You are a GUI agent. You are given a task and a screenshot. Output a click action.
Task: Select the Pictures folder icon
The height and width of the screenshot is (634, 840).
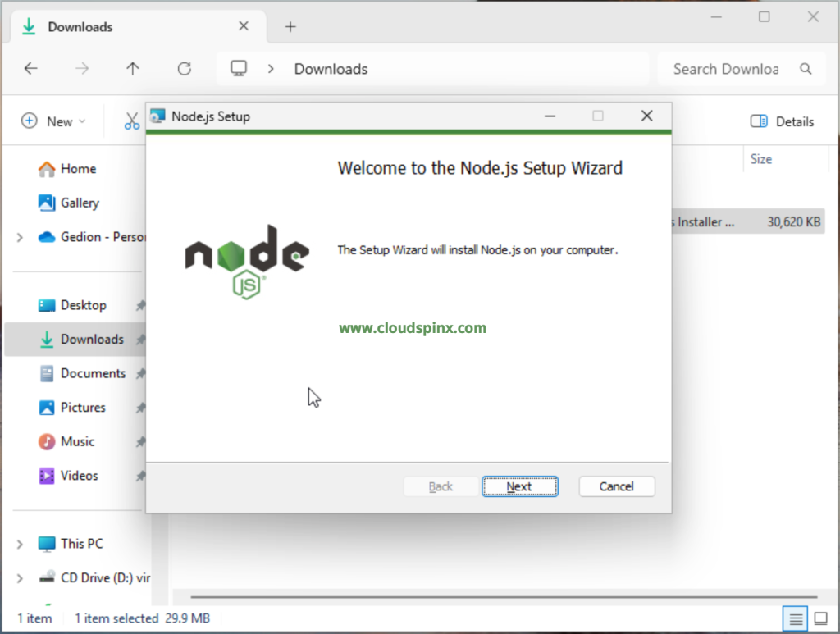pos(45,407)
